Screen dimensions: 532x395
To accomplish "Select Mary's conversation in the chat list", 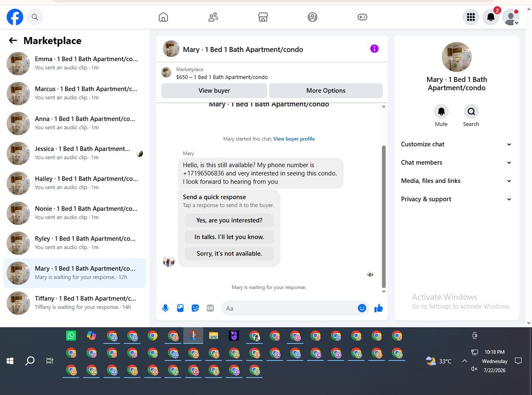I will pos(75,273).
